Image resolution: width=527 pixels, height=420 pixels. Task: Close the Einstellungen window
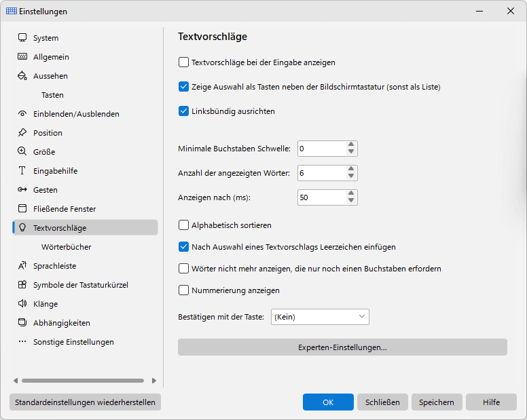click(511, 11)
